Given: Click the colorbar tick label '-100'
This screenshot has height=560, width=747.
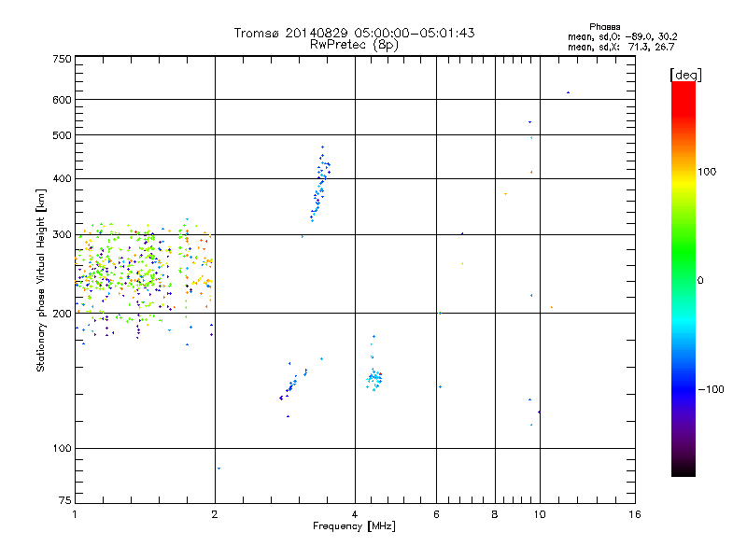Looking at the screenshot, I should (x=712, y=389).
